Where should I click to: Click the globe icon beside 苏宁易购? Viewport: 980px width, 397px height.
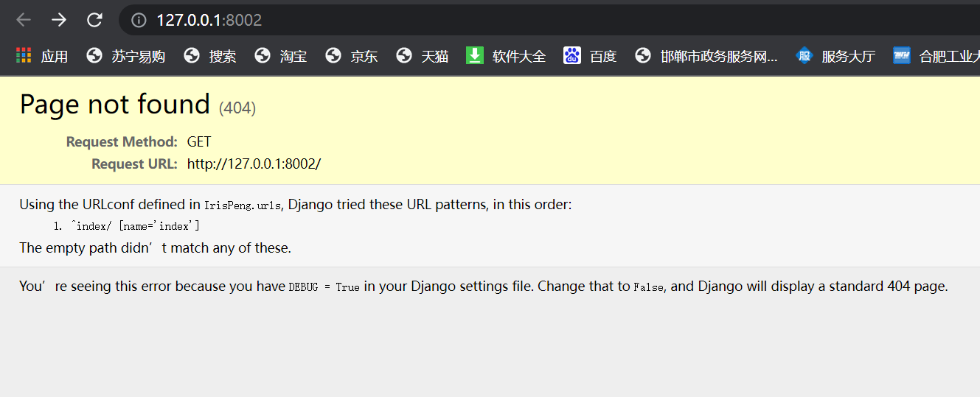point(94,55)
